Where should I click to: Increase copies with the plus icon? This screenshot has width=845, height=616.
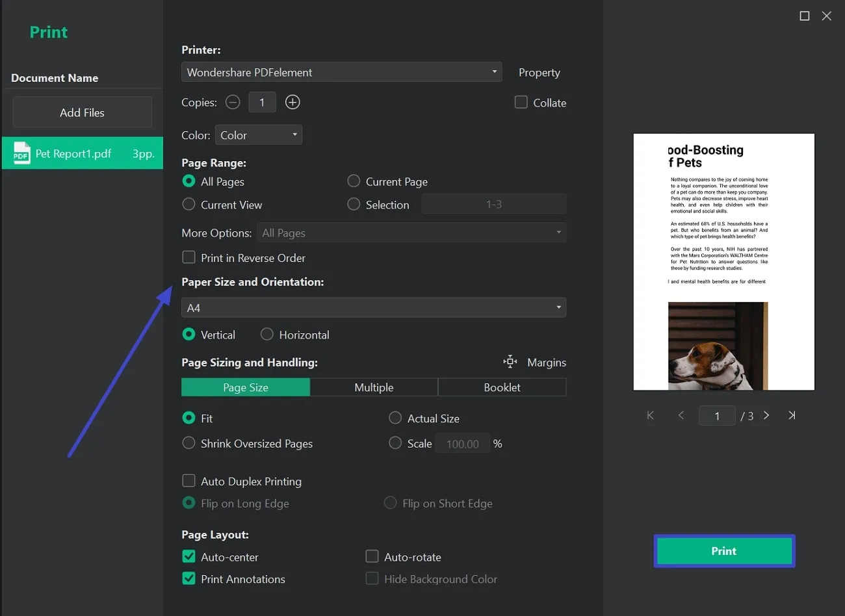pos(292,102)
